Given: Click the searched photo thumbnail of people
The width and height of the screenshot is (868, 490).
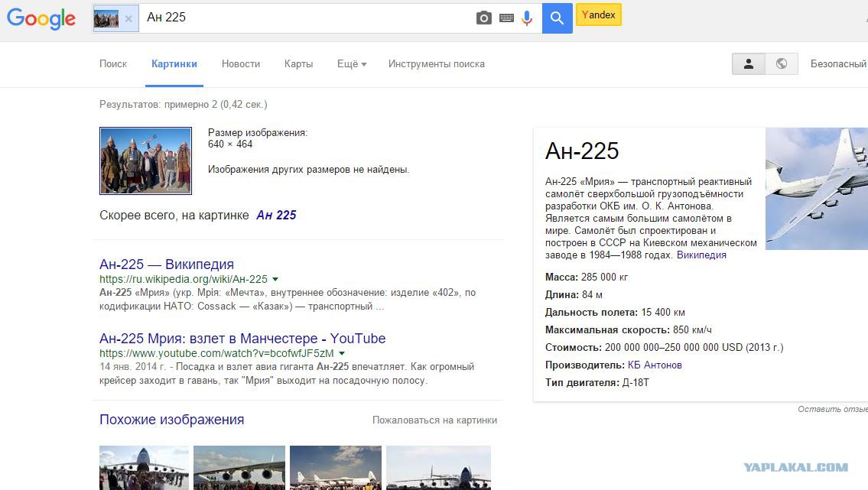Looking at the screenshot, I should (145, 161).
